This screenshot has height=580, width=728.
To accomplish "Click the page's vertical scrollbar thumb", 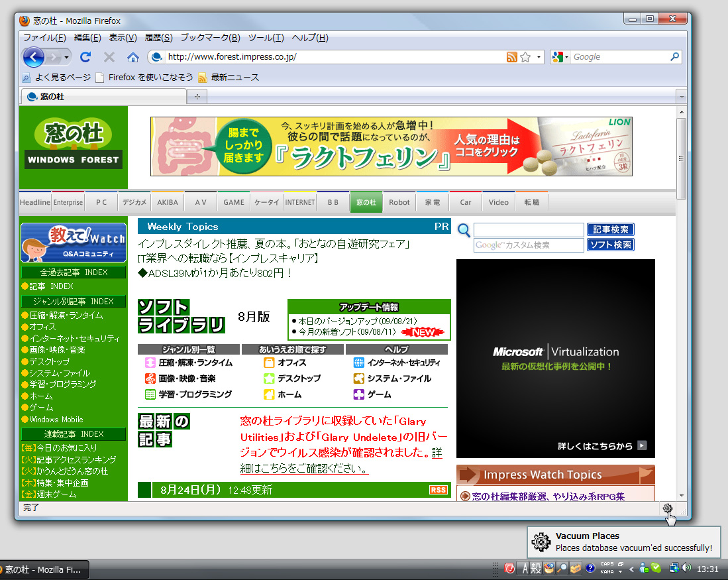I will click(681, 158).
